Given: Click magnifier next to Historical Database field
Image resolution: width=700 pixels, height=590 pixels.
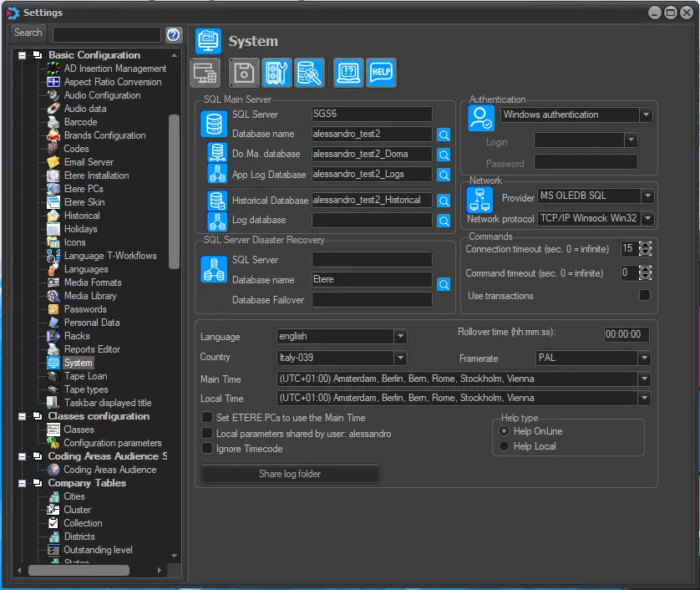Looking at the screenshot, I should (x=444, y=201).
